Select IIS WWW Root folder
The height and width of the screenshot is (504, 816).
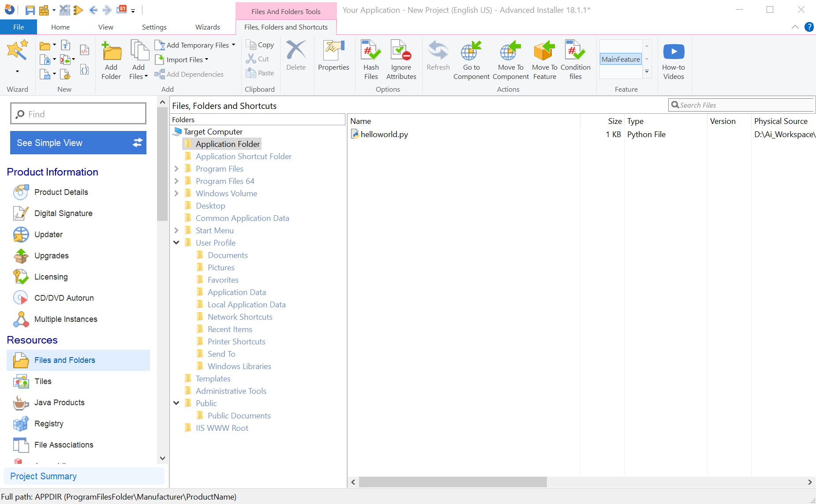point(222,428)
